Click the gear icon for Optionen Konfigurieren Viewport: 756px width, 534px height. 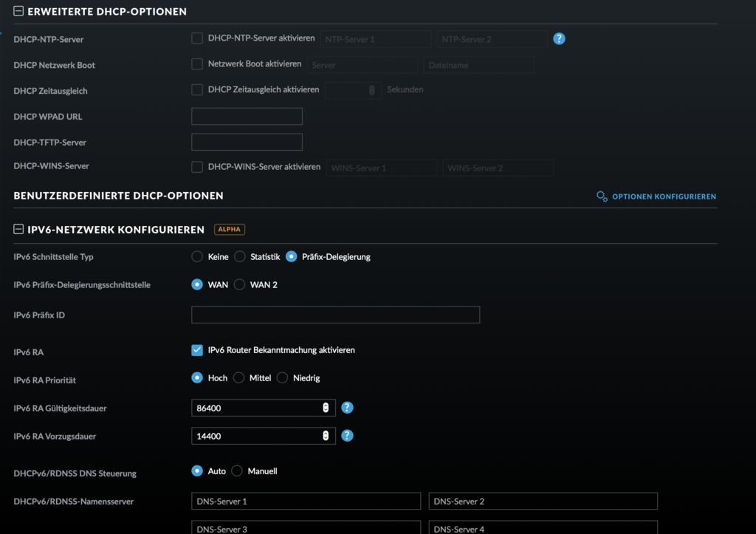coord(602,196)
